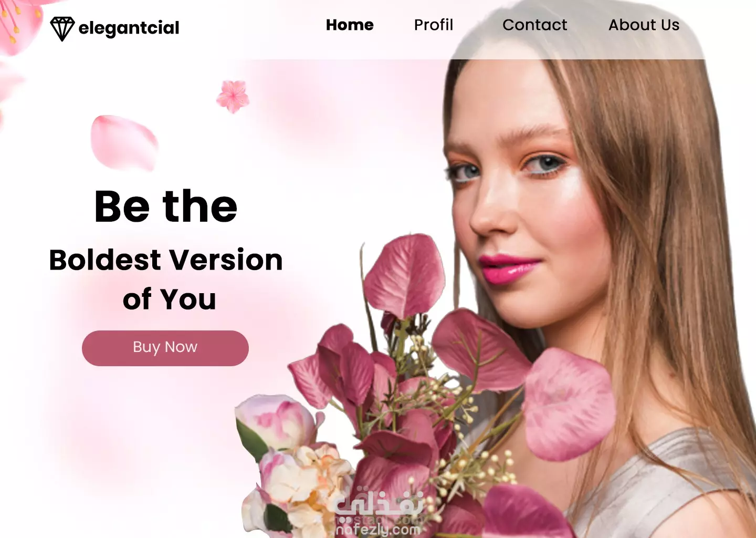Click the floating pink petal graphic

(124, 143)
